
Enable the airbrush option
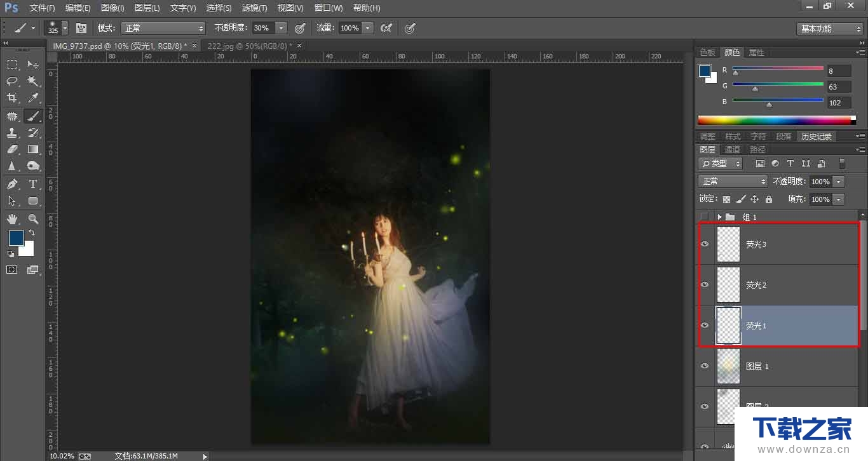[386, 28]
